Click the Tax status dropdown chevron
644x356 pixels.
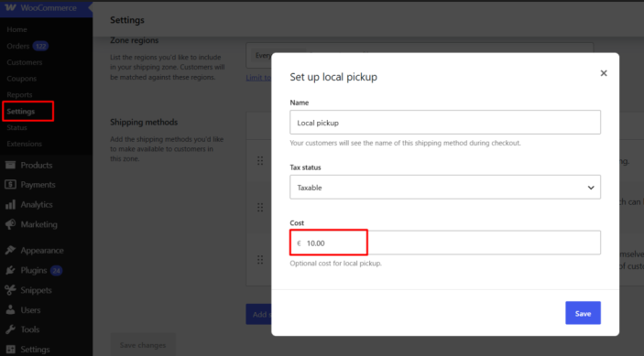(x=591, y=188)
